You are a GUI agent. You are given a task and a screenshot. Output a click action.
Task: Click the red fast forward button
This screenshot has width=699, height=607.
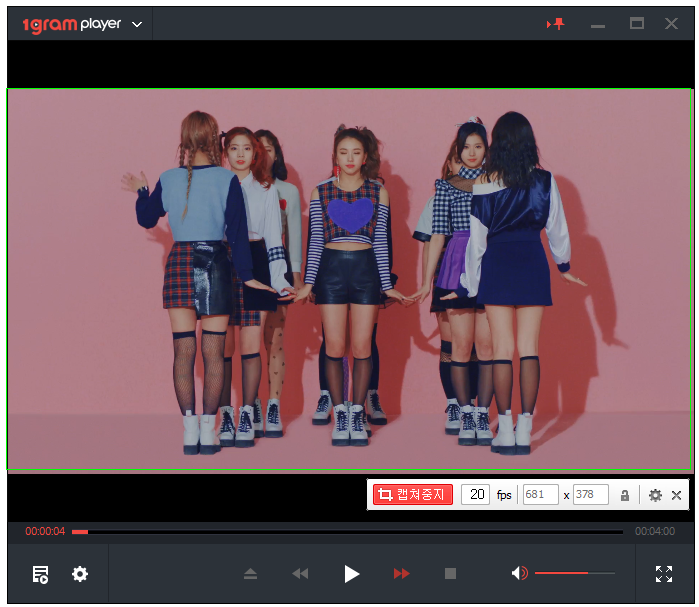click(402, 574)
